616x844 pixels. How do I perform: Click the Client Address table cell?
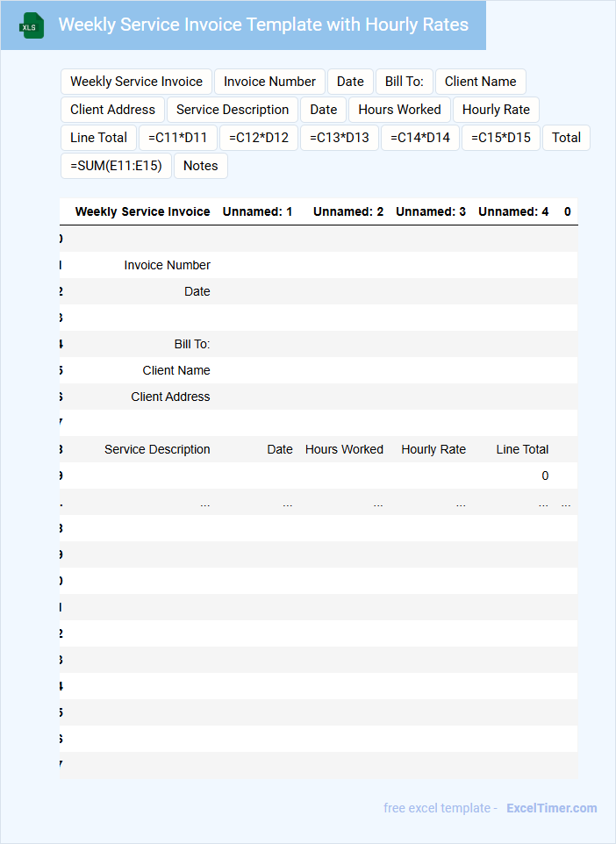pos(171,397)
